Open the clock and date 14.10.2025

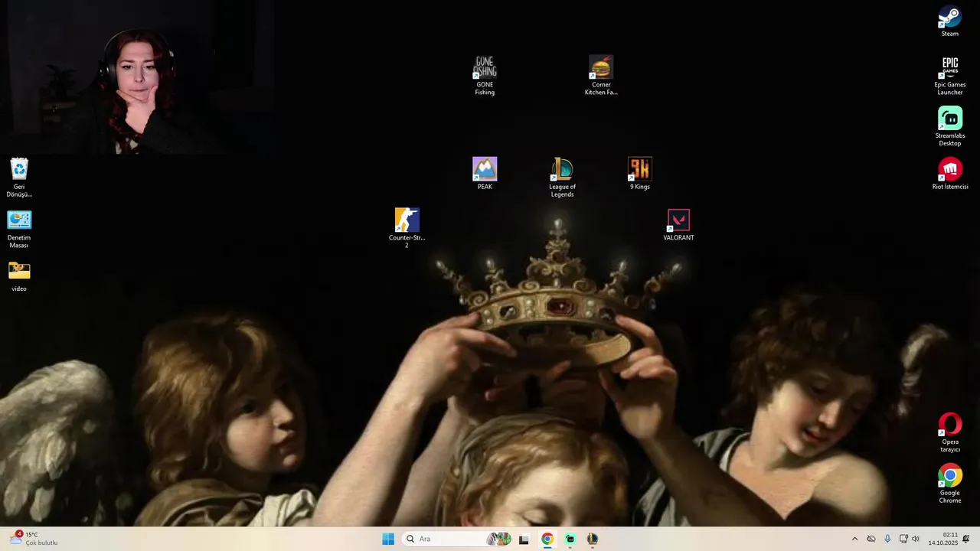(x=942, y=539)
